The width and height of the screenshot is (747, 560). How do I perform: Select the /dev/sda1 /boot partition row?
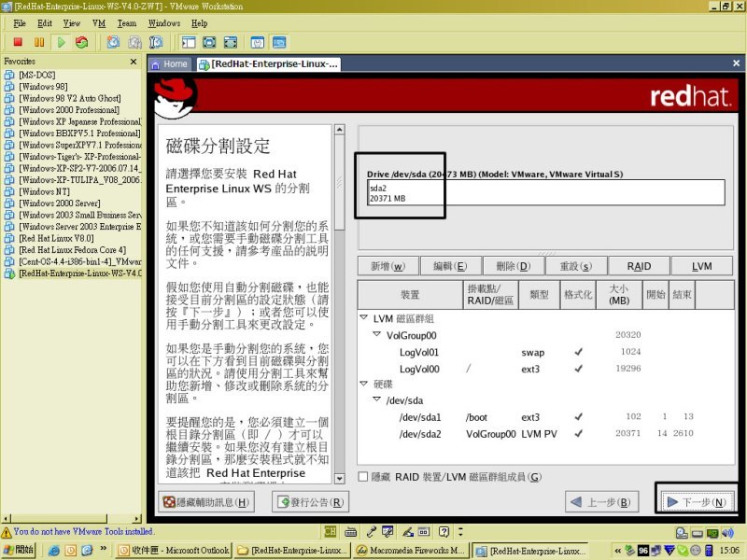pos(545,417)
